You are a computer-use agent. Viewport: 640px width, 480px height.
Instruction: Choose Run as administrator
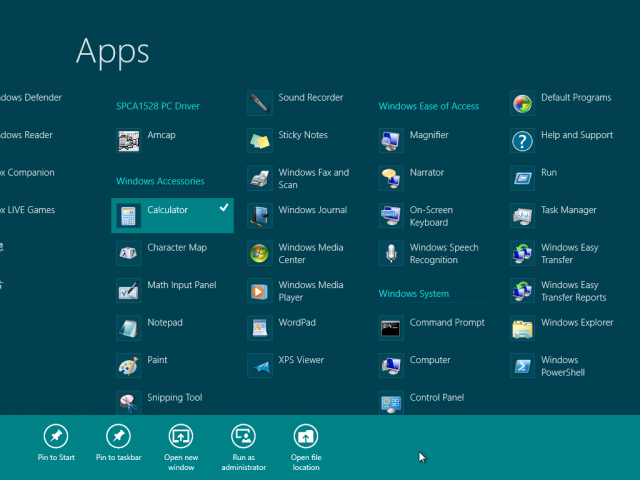click(244, 448)
